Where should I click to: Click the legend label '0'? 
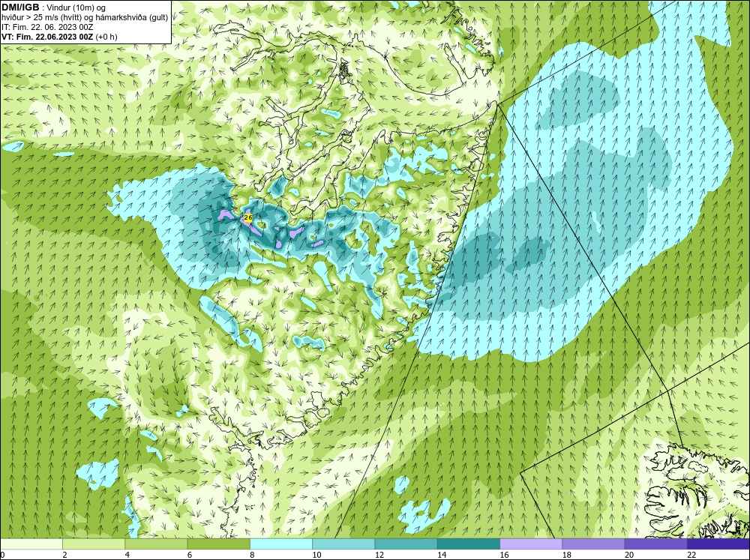[x=2, y=555]
